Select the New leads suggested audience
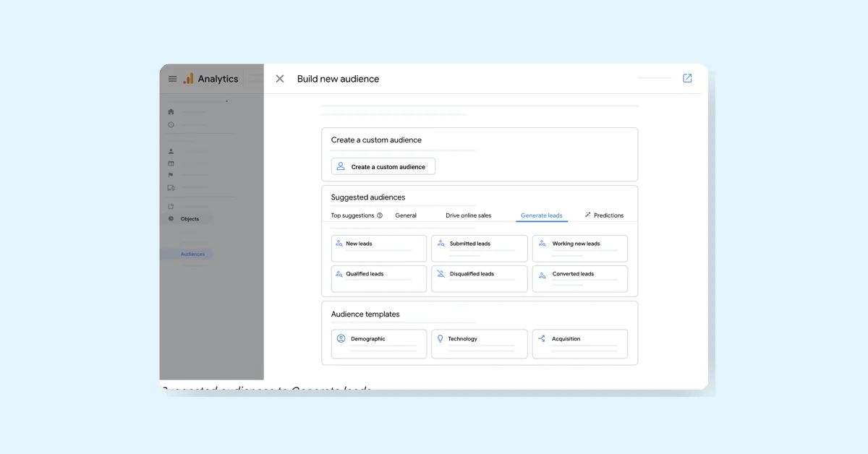The height and width of the screenshot is (454, 868). pos(378,248)
